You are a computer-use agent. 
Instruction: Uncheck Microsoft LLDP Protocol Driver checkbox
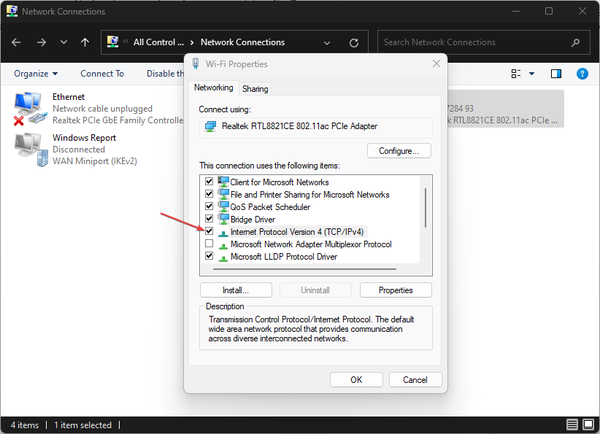click(209, 256)
